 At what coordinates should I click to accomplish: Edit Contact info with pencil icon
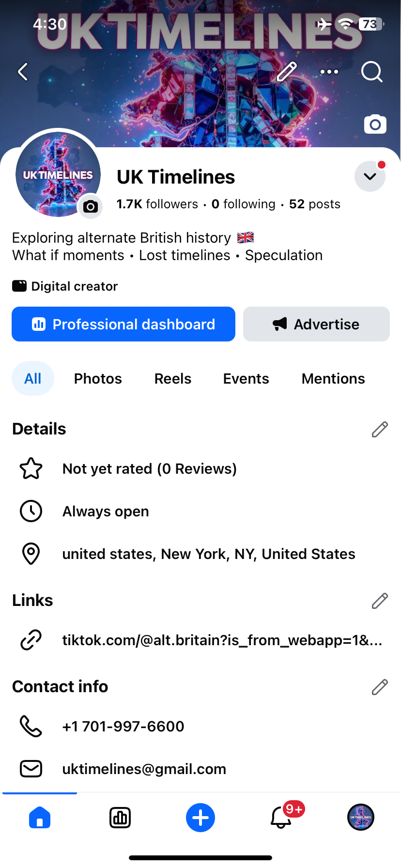380,687
